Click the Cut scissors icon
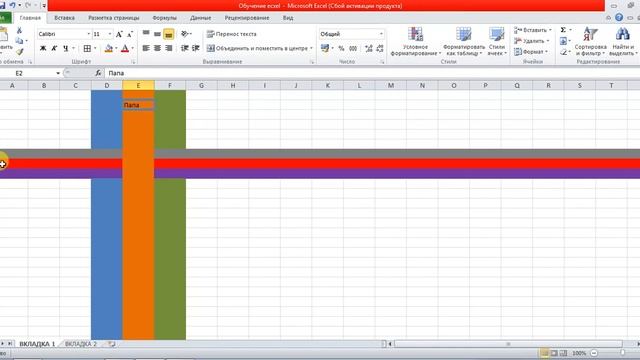640x360 pixels. [x=19, y=31]
